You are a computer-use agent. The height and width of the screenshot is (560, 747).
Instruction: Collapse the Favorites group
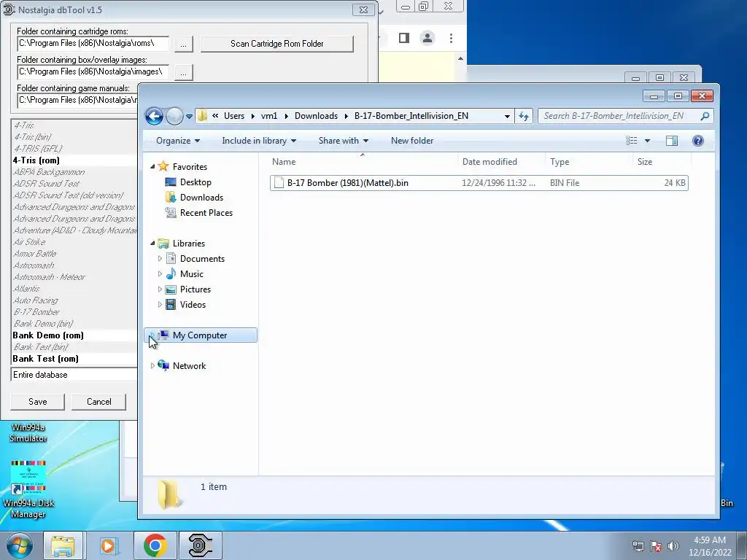[x=152, y=167]
